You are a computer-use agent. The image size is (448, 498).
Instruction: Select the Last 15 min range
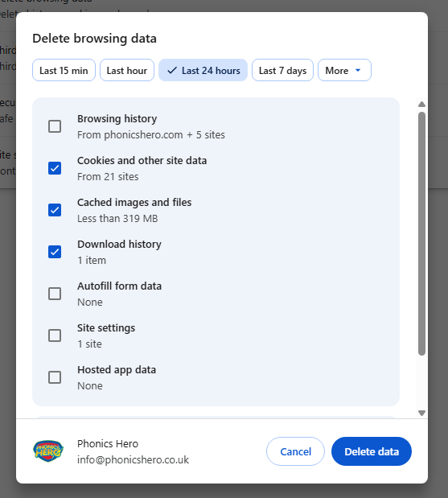pos(64,70)
